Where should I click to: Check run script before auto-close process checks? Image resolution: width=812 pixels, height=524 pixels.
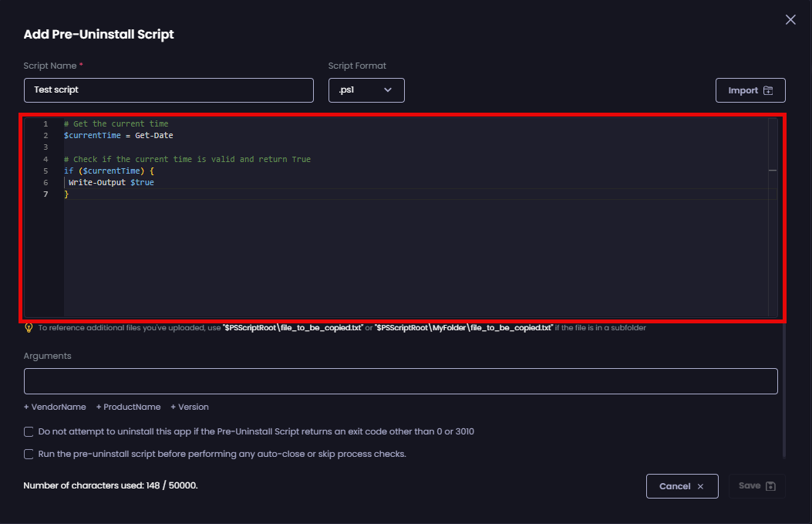[28, 454]
